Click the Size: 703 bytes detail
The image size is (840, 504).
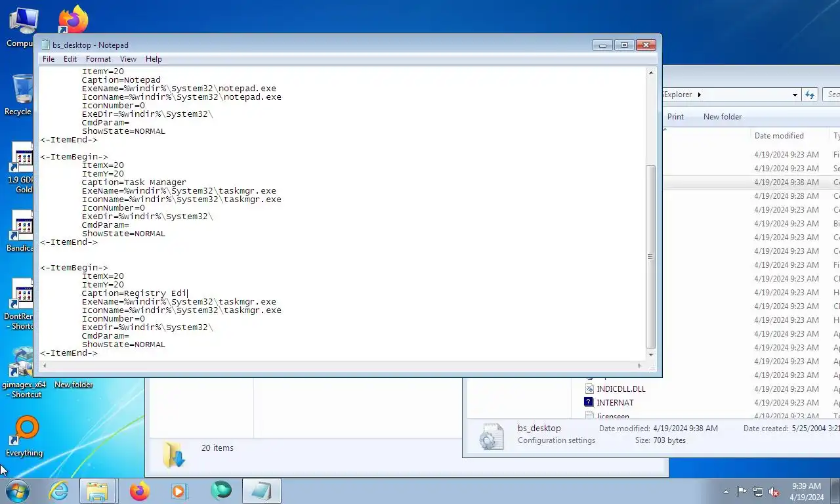click(660, 440)
